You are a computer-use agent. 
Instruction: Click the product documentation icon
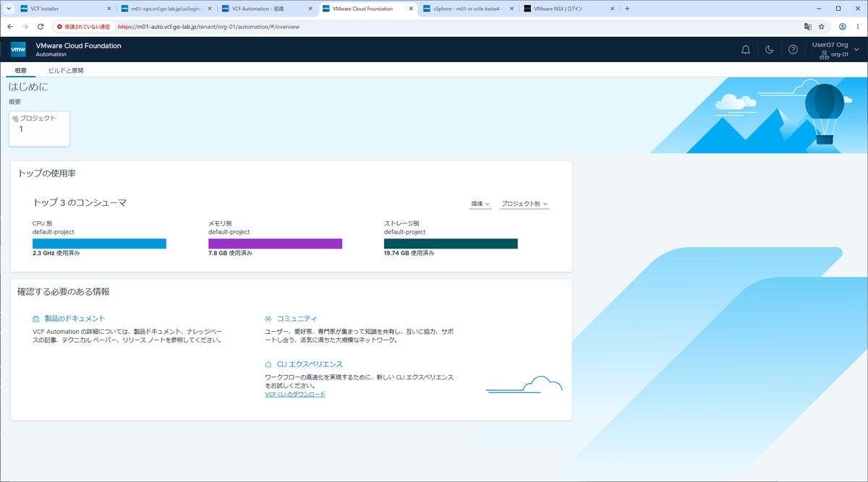(36, 319)
